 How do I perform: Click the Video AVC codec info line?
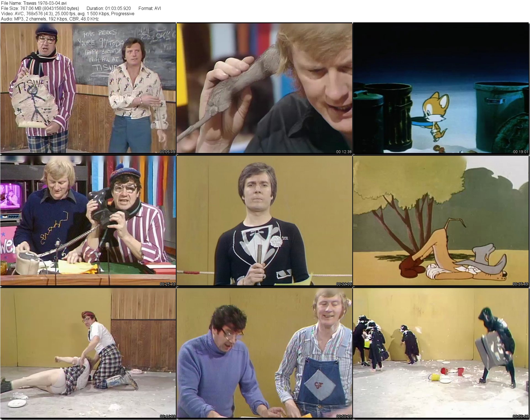coord(68,14)
